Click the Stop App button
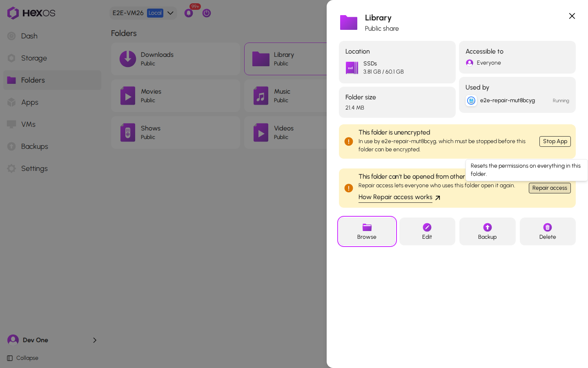Viewport: 588px width, 368px height. pos(555,141)
